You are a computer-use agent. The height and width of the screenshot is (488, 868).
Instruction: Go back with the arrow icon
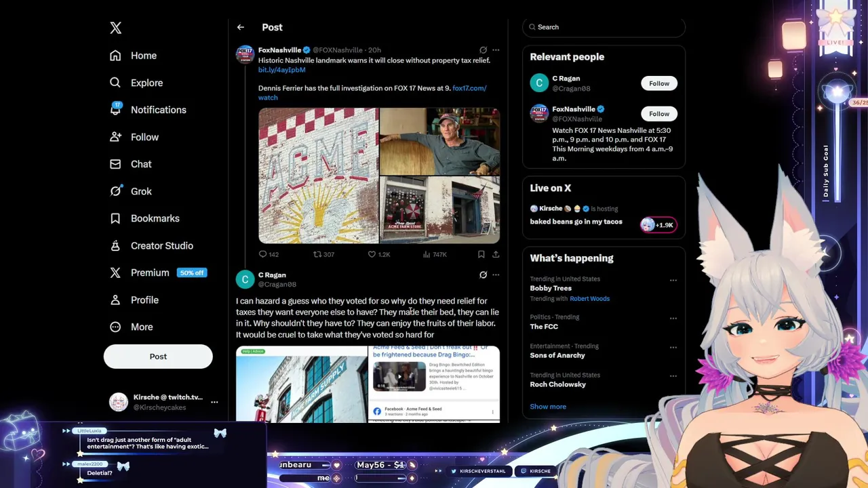tap(241, 27)
